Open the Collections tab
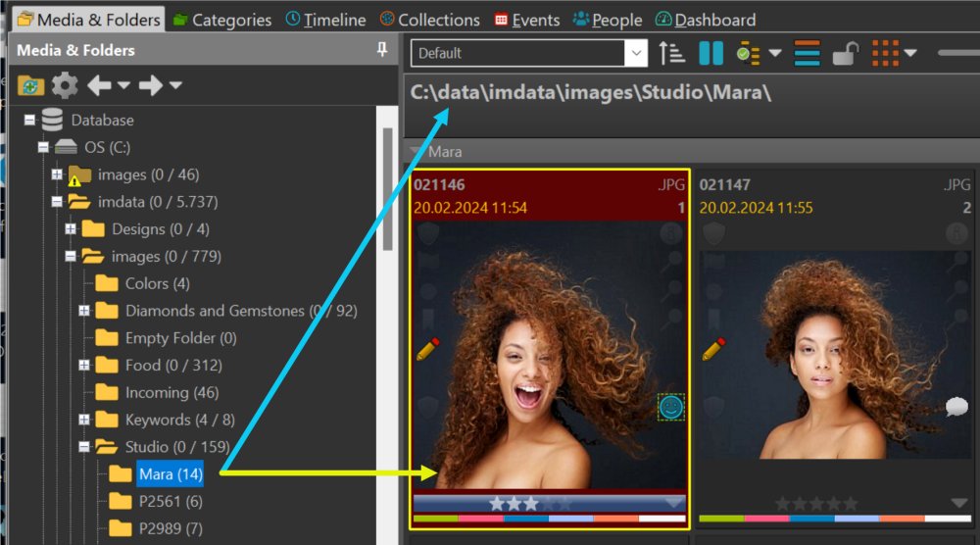The height and width of the screenshot is (545, 980). coord(430,20)
